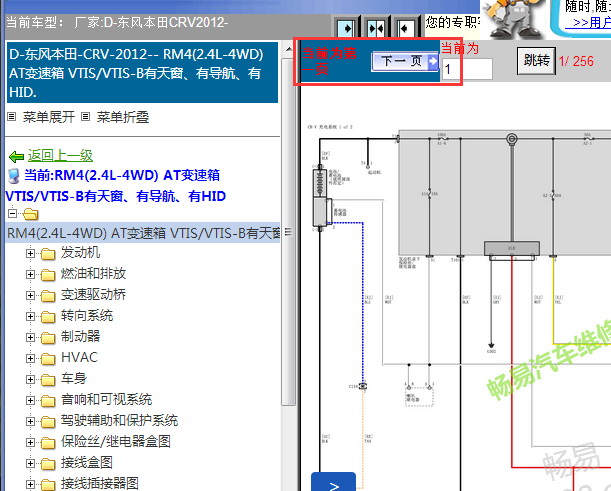Expand the 车身 folder
611x491 pixels.
coord(30,380)
